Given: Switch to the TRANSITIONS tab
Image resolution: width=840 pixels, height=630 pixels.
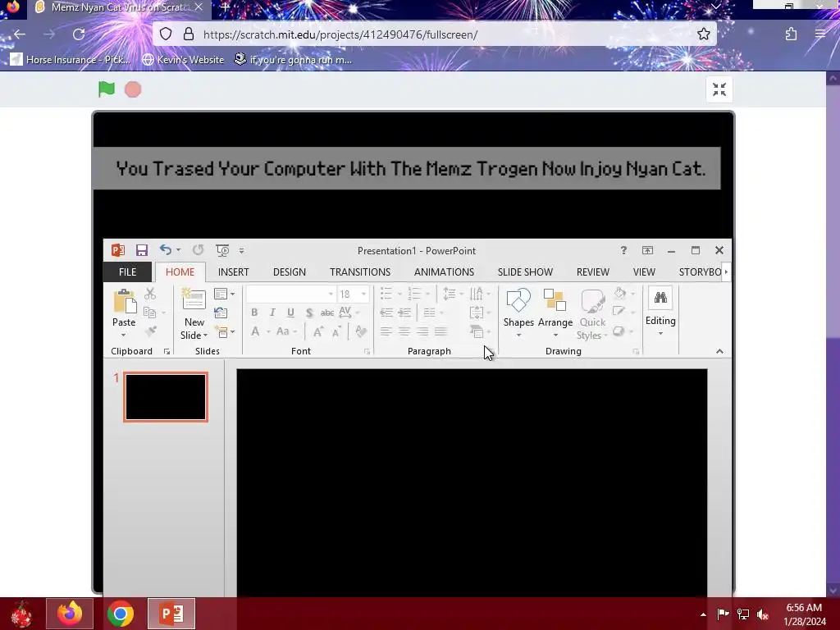Looking at the screenshot, I should click(x=360, y=272).
